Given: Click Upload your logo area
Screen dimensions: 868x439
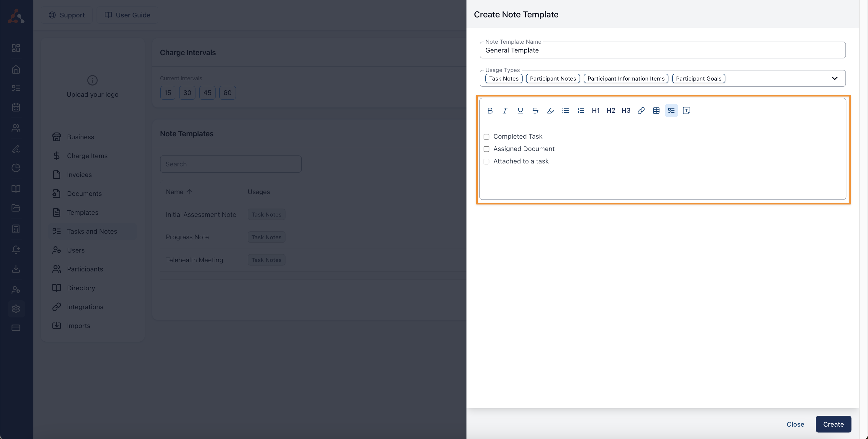Looking at the screenshot, I should (92, 86).
